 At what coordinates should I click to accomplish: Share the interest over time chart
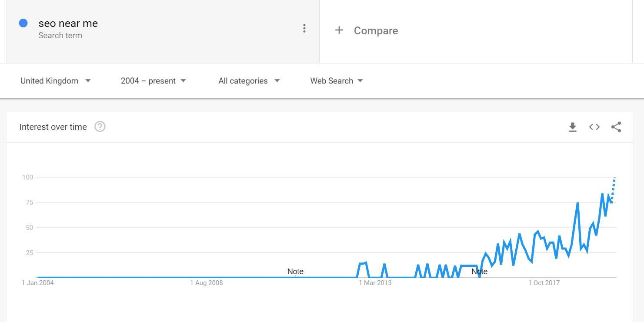(x=616, y=127)
